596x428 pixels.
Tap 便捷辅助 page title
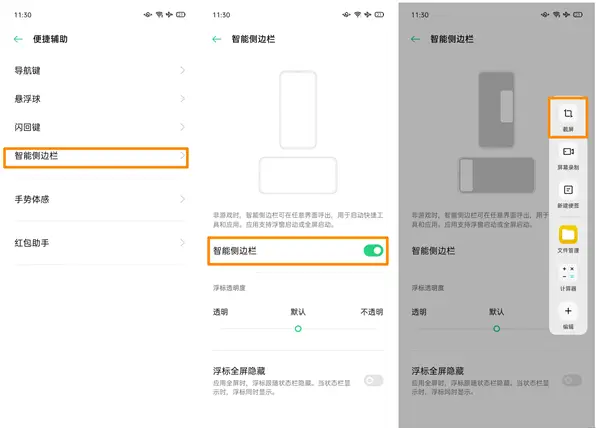[50, 39]
